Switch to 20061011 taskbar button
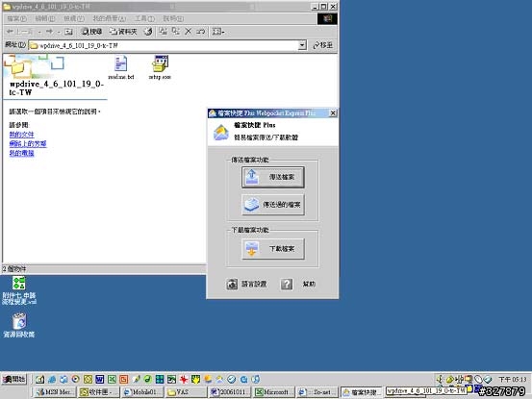 click(x=230, y=392)
